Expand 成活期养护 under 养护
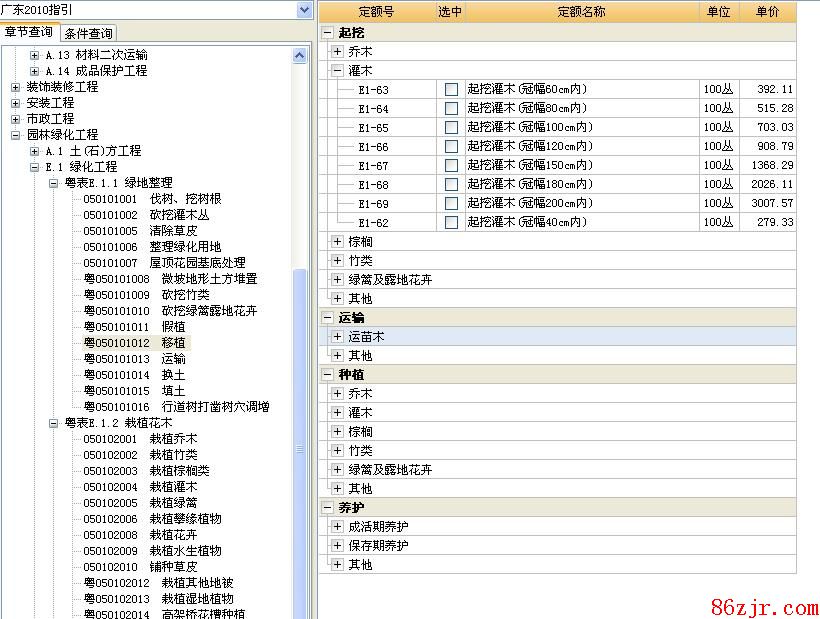820x619 pixels. (337, 527)
